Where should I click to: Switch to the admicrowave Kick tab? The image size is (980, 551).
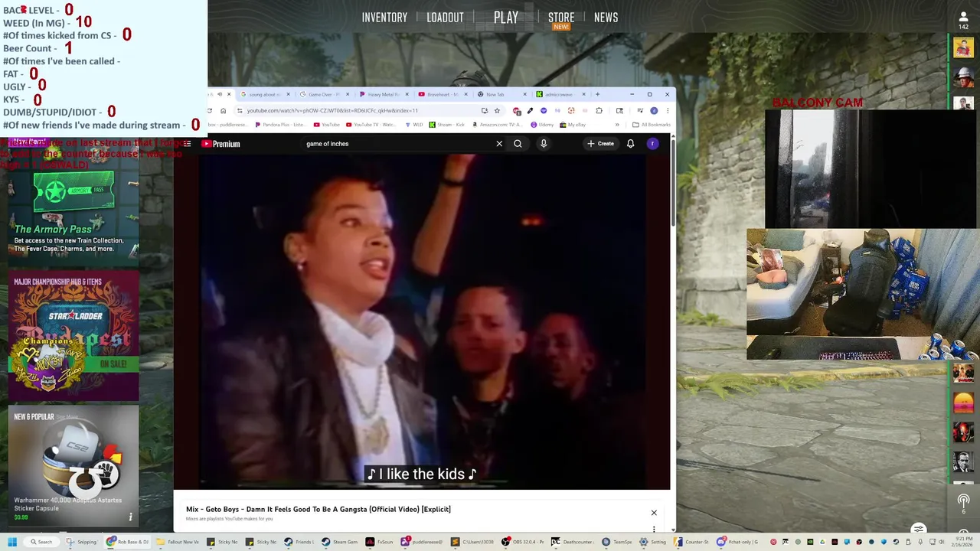[x=560, y=94]
